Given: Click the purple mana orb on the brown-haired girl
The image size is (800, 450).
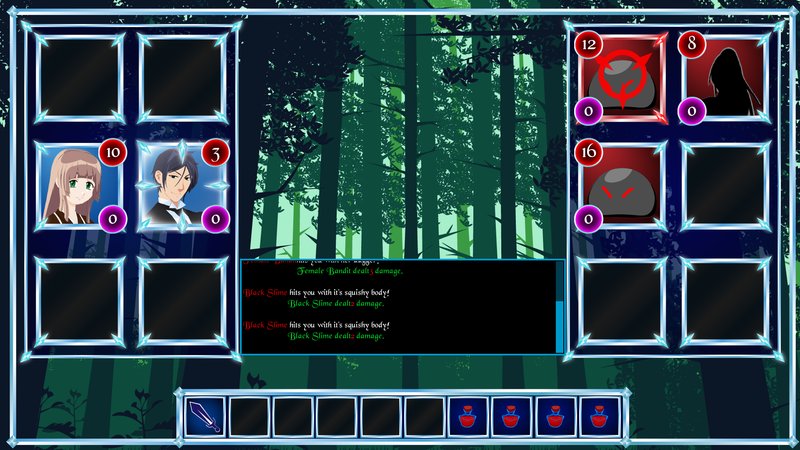Looking at the screenshot, I should click(x=113, y=219).
